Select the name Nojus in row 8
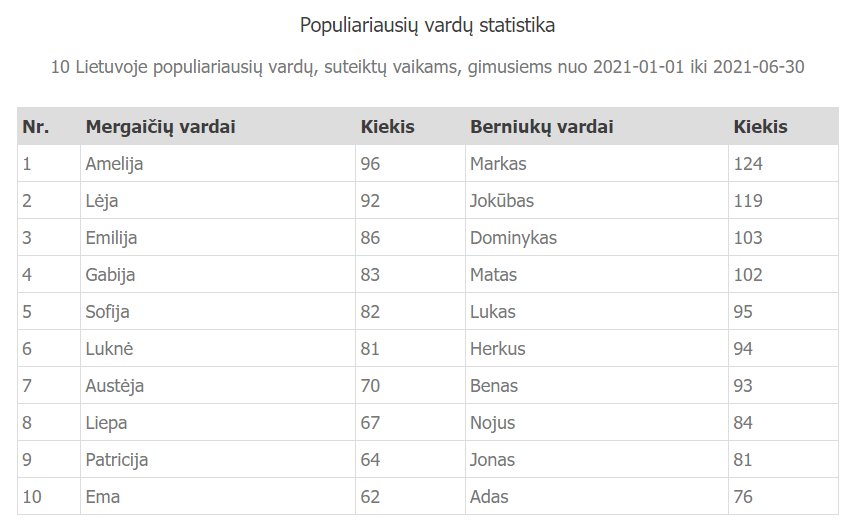 [493, 423]
